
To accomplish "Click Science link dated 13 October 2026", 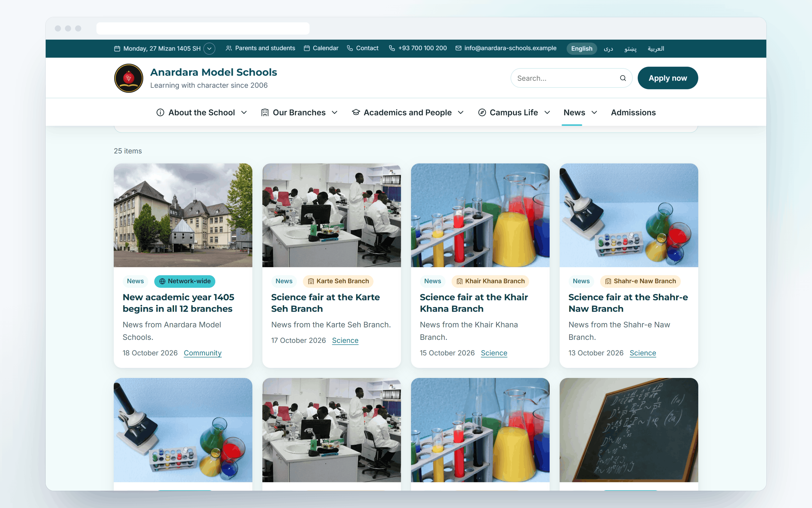I will point(642,353).
